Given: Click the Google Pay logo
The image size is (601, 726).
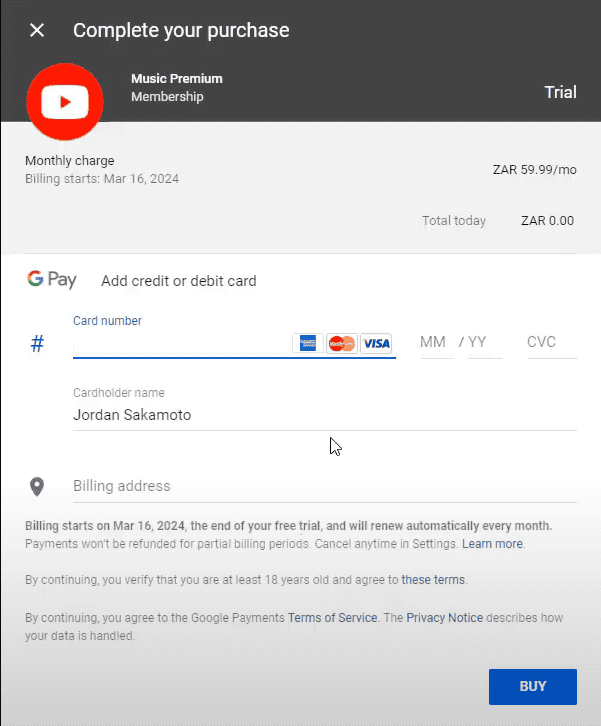Looking at the screenshot, I should [51, 280].
